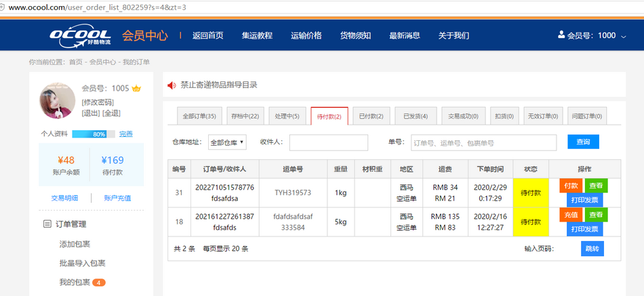Switch to the 全部订单(35) tab

(199, 117)
